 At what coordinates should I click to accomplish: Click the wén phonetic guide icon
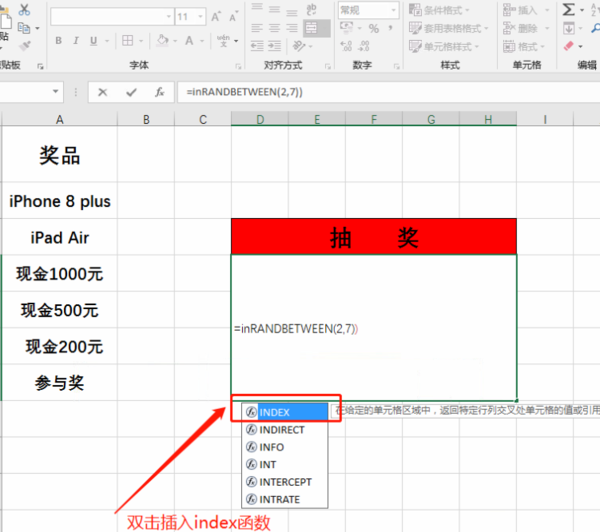[x=223, y=41]
